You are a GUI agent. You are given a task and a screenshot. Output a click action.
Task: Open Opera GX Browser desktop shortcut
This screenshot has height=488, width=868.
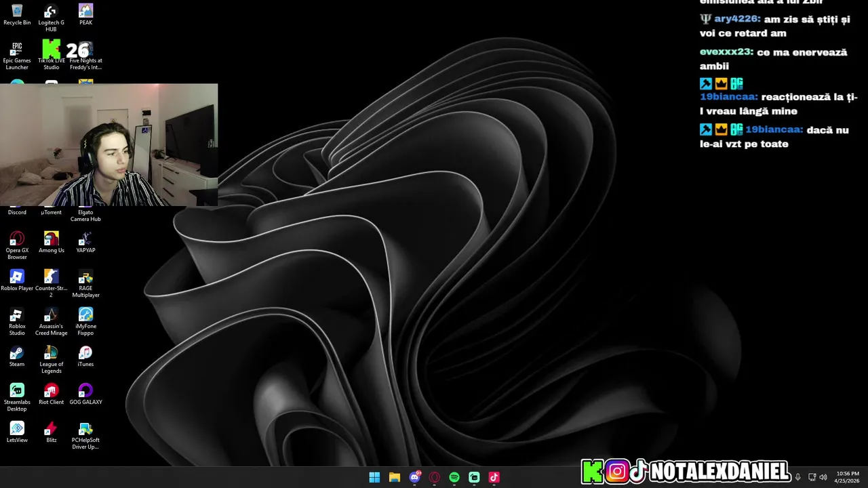coord(17,245)
